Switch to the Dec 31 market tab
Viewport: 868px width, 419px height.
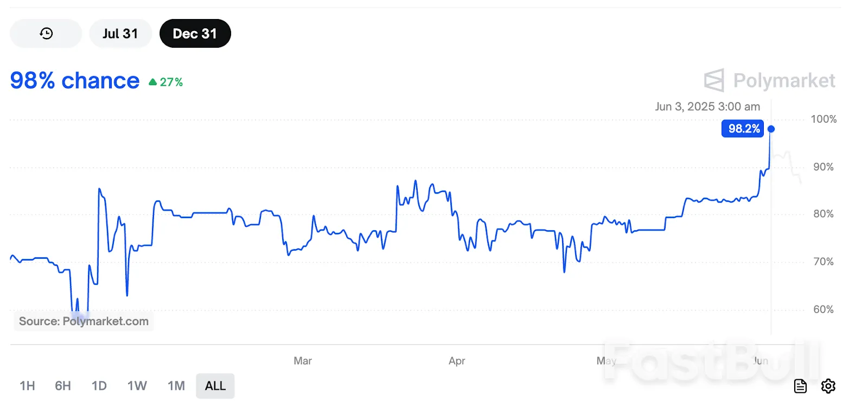195,33
